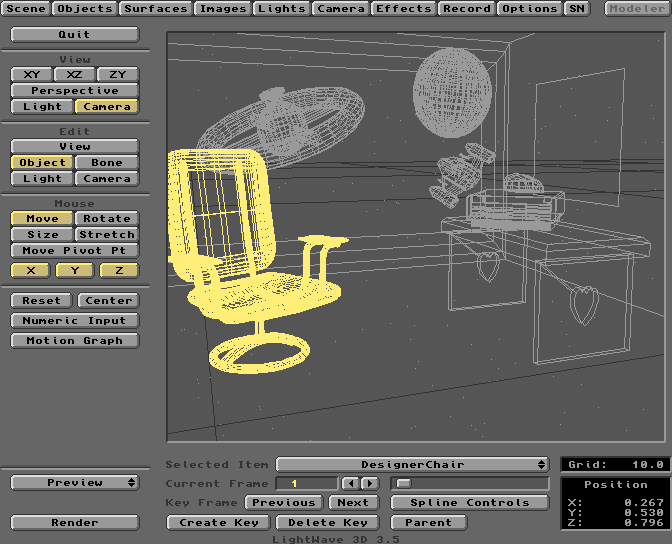Select Stretch mouse mode
Screen dimensions: 672x544
[107, 234]
